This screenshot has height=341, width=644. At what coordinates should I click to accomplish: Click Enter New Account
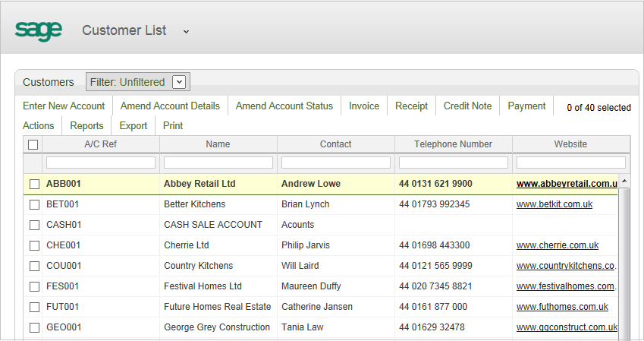click(x=64, y=106)
